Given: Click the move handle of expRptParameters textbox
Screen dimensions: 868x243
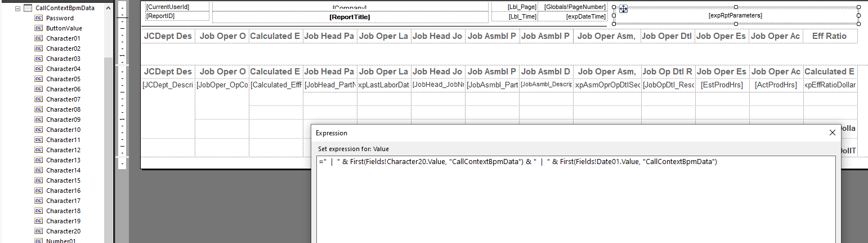Looking at the screenshot, I should click(623, 8).
